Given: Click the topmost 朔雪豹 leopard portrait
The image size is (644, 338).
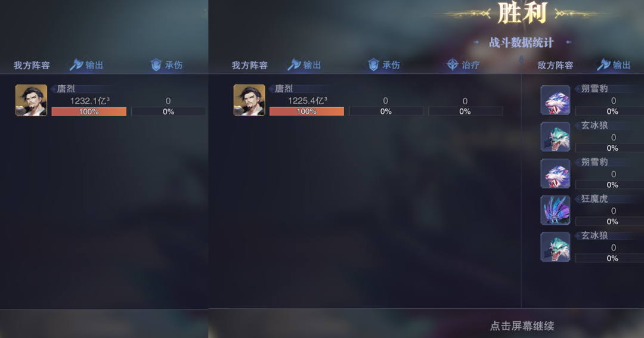Looking at the screenshot, I should [x=555, y=100].
